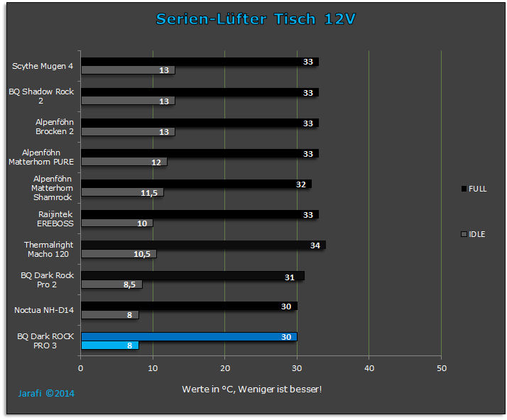The width and height of the screenshot is (507, 420).
Task: Click Thermalright Macho 120 FULL bar 34
Action: (x=203, y=245)
